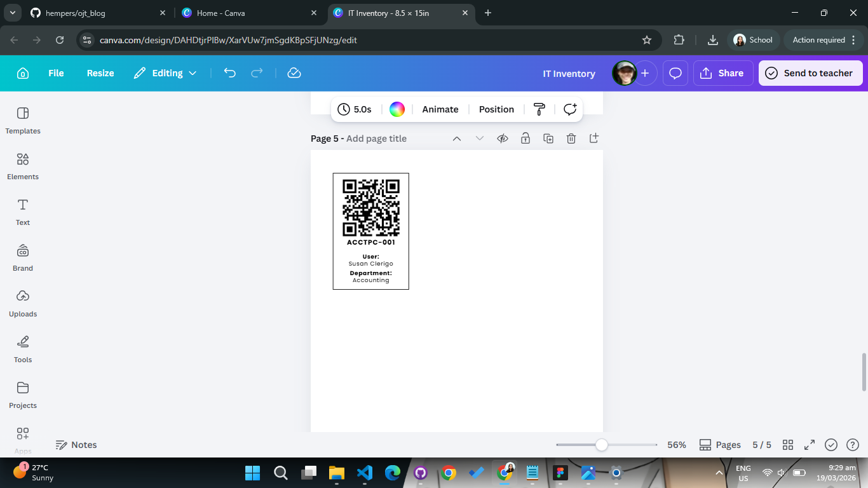Open the File menu
This screenshot has width=868, height=488.
click(56, 73)
